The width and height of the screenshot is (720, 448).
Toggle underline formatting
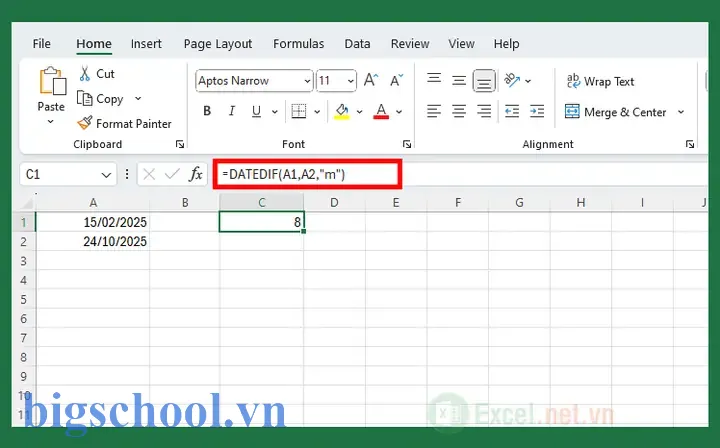click(256, 111)
